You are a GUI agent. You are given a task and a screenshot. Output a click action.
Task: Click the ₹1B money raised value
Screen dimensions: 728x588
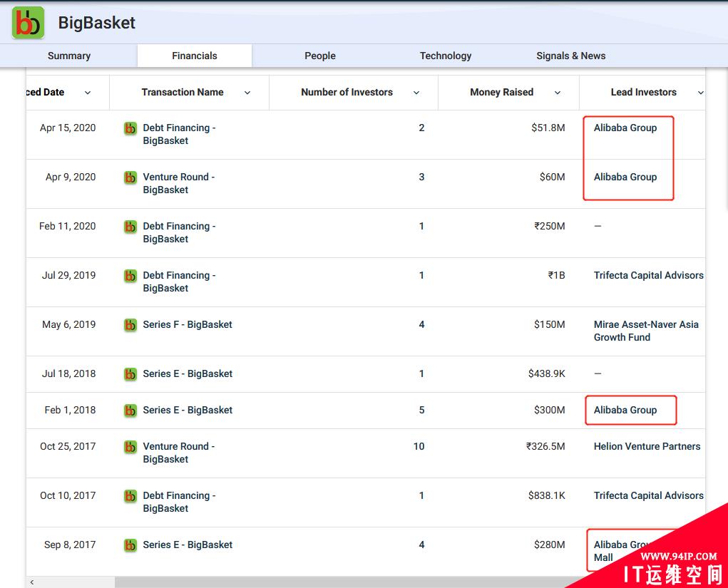(x=556, y=275)
